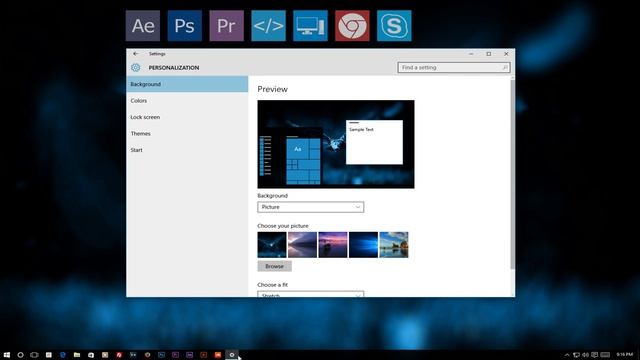Go to the Themes section
Image resolution: width=640 pixels, height=360 pixels.
[187, 133]
